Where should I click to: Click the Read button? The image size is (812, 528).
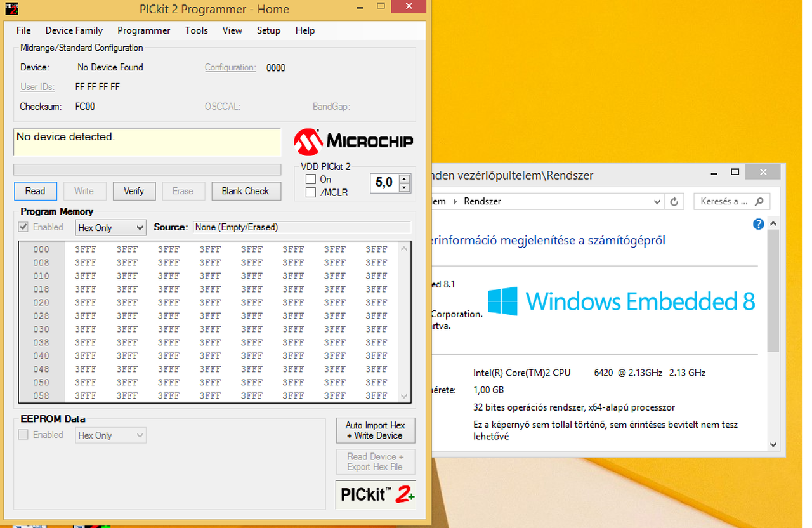[x=36, y=191]
